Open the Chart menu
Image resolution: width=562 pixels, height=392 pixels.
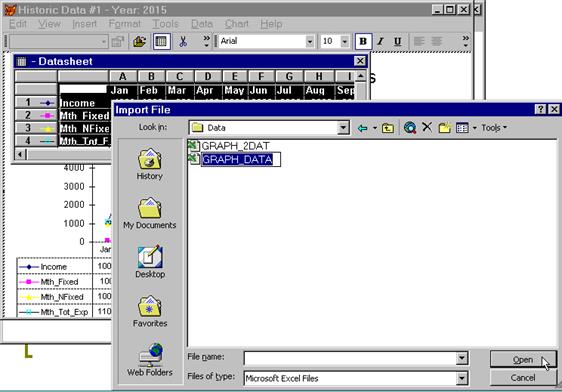[x=237, y=24]
